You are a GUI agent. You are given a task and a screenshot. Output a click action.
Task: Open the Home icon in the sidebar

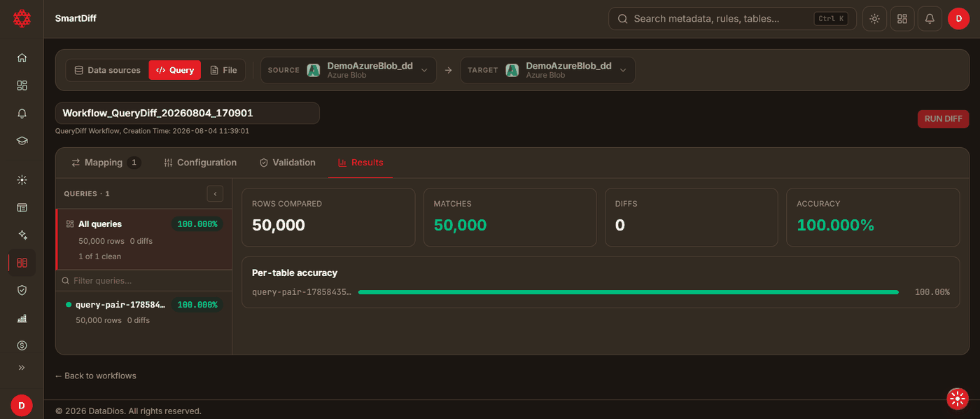tap(22, 58)
